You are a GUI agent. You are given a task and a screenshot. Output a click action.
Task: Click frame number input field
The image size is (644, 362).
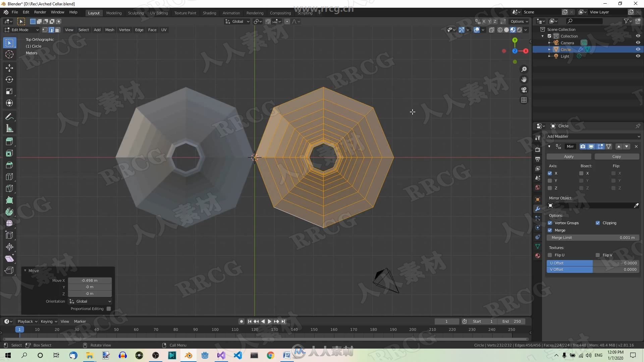[x=446, y=321]
